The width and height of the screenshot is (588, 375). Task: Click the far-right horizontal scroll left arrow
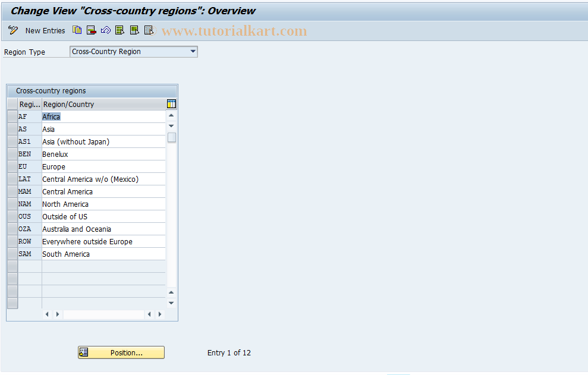click(x=149, y=314)
